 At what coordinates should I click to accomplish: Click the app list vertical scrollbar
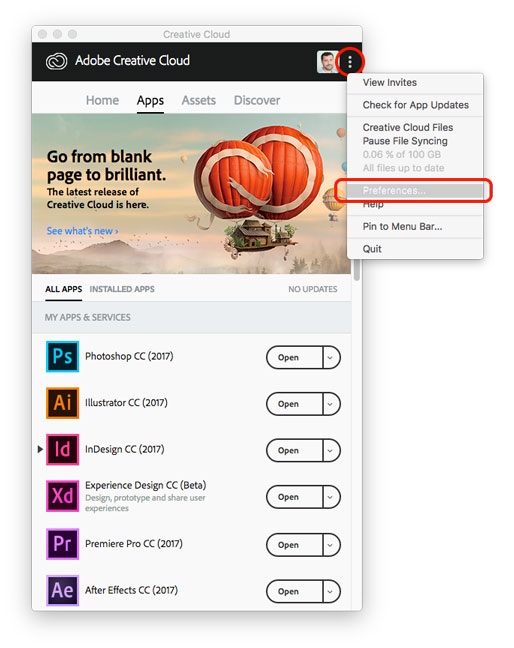357,270
